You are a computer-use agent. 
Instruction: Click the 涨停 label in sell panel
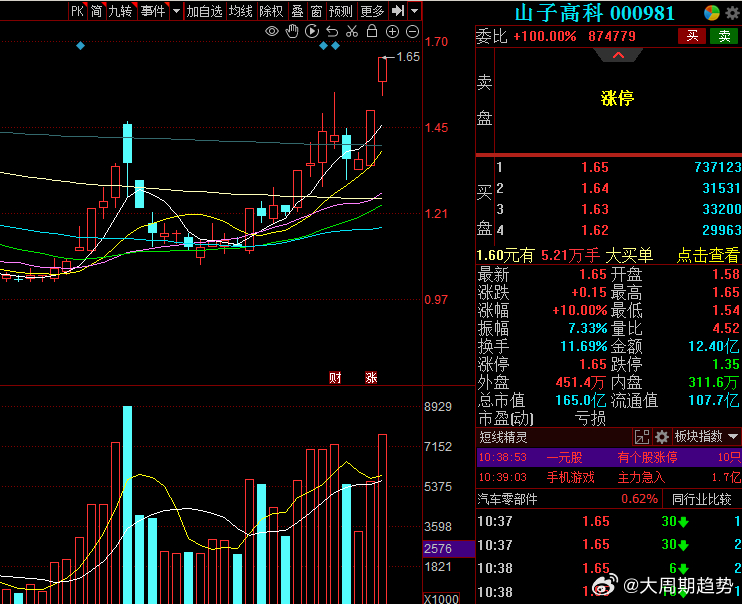pos(617,98)
